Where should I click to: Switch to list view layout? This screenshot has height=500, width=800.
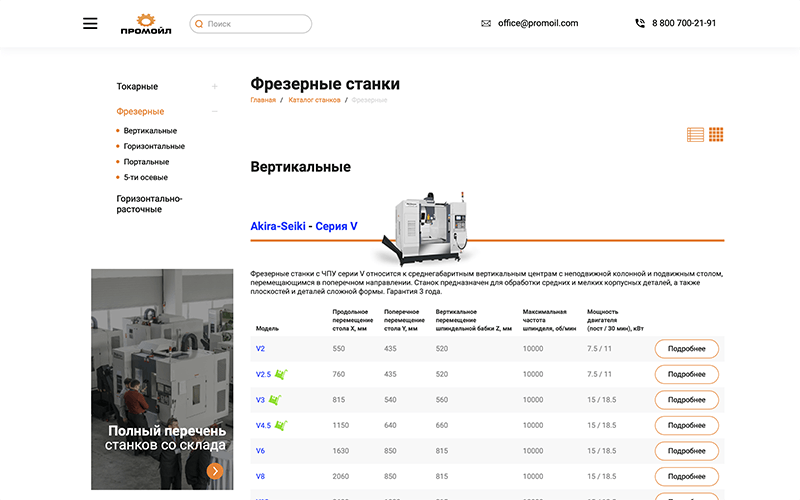(695, 135)
